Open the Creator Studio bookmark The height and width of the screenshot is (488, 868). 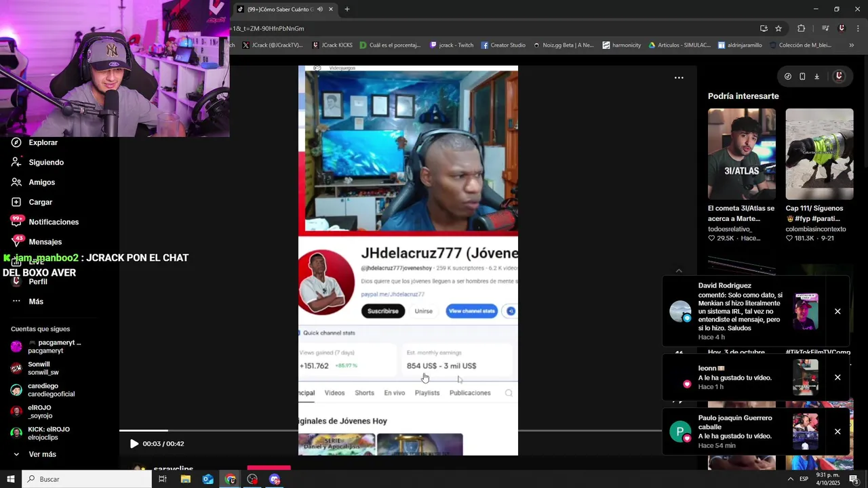pos(503,45)
